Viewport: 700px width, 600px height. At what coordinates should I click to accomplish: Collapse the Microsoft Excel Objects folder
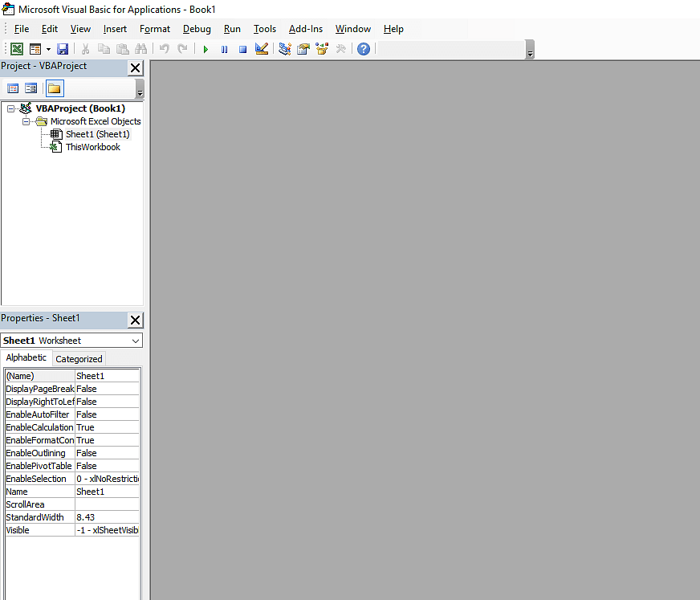tap(26, 121)
